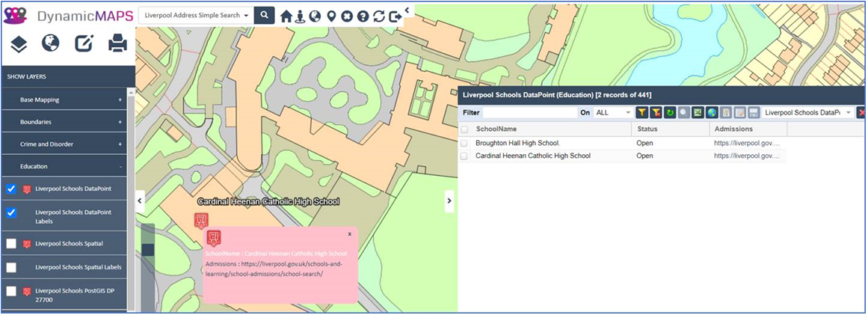The width and height of the screenshot is (868, 315).
Task: Click the location pin icon in toolbar
Action: pos(331,16)
